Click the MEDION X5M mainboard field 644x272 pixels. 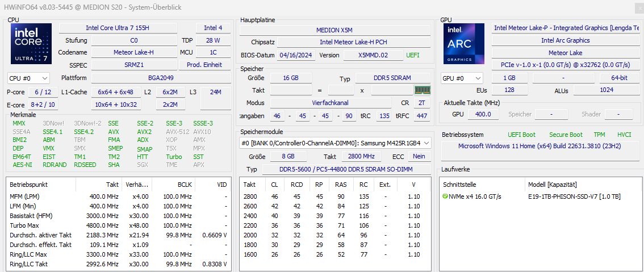[334, 31]
